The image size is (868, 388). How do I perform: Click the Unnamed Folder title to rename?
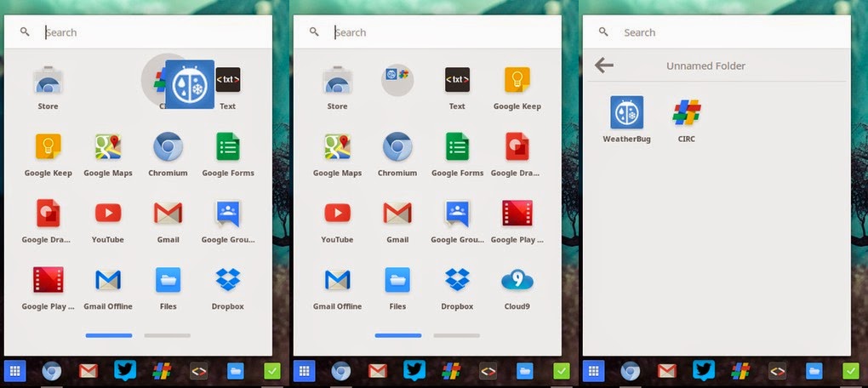pyautogui.click(x=705, y=66)
